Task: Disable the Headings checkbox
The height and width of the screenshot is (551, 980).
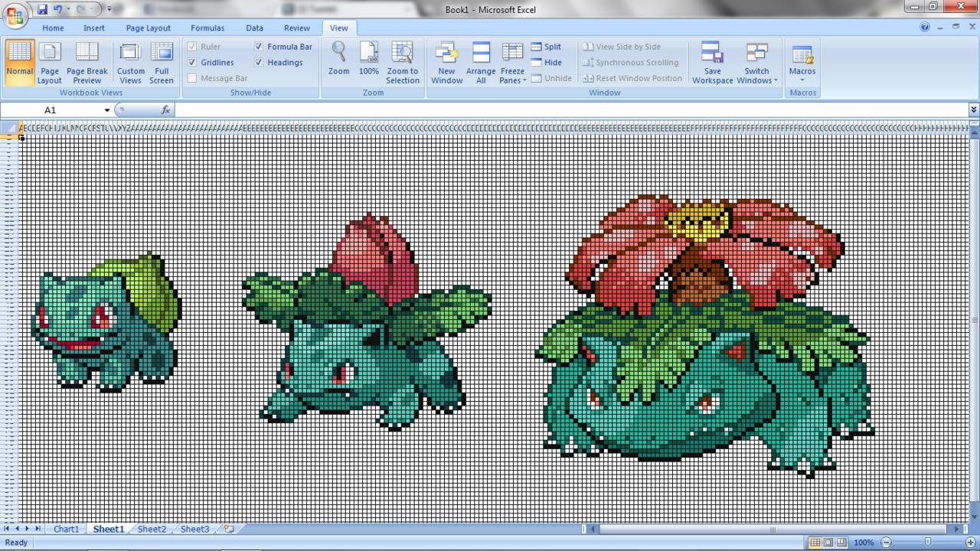Action: click(x=258, y=62)
